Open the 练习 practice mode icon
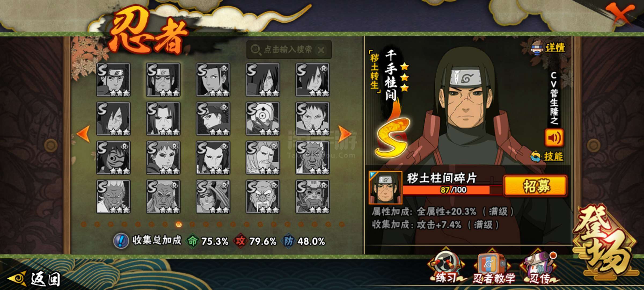 (445, 269)
